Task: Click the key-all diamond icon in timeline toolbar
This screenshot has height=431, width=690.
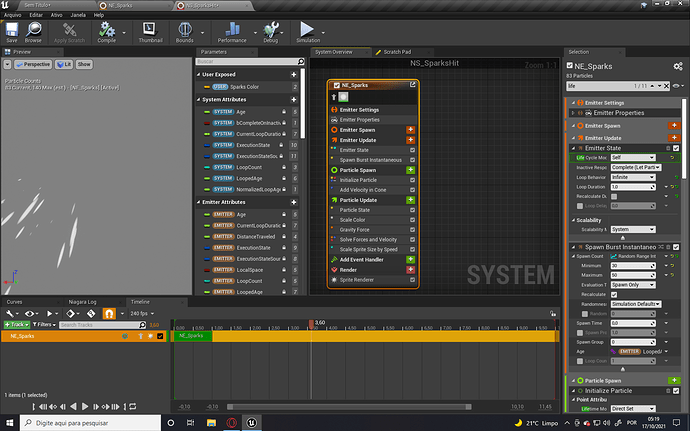Action: (x=91, y=313)
